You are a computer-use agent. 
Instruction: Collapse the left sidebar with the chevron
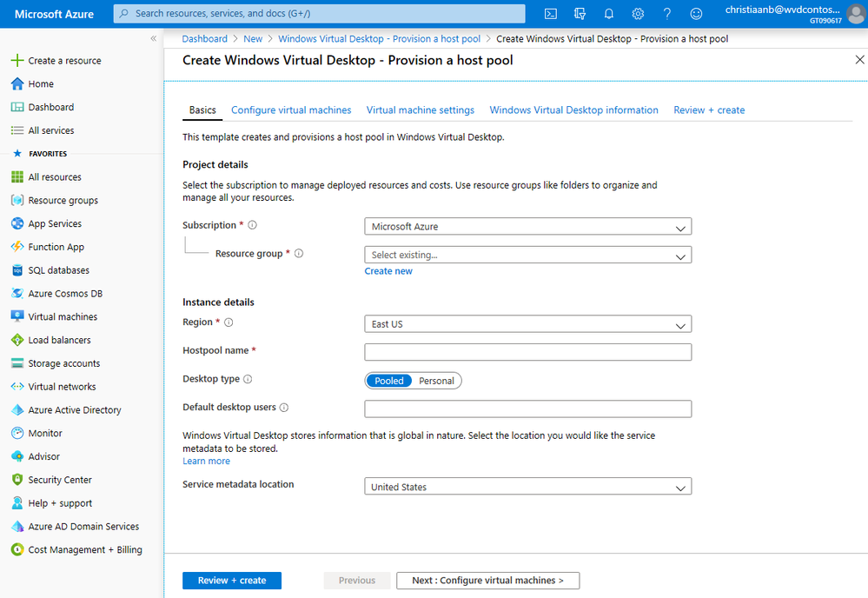coord(153,38)
